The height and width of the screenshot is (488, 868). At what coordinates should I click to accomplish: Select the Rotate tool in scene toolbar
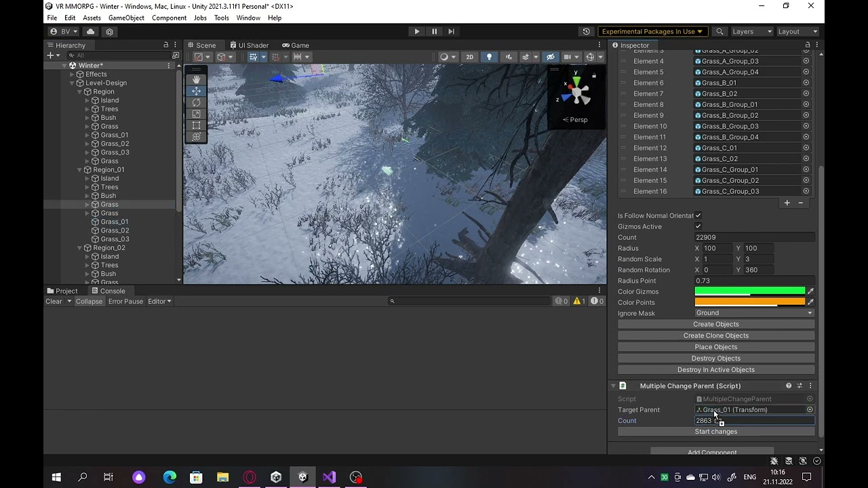click(x=196, y=102)
